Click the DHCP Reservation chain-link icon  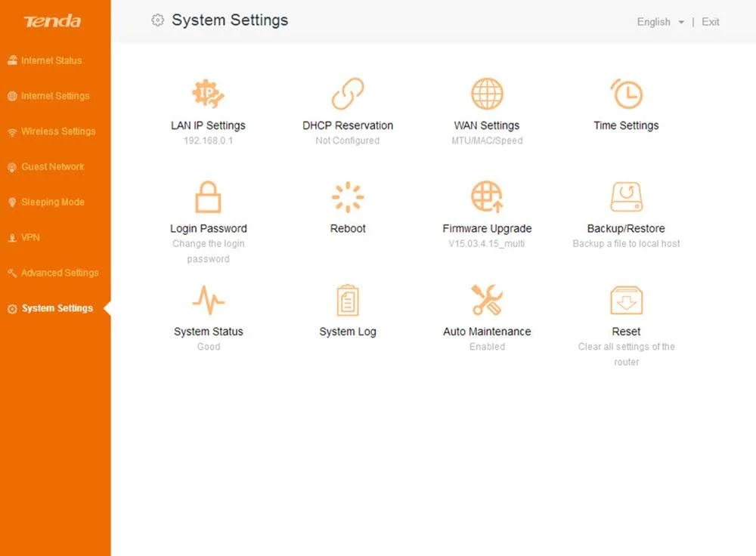tap(348, 94)
